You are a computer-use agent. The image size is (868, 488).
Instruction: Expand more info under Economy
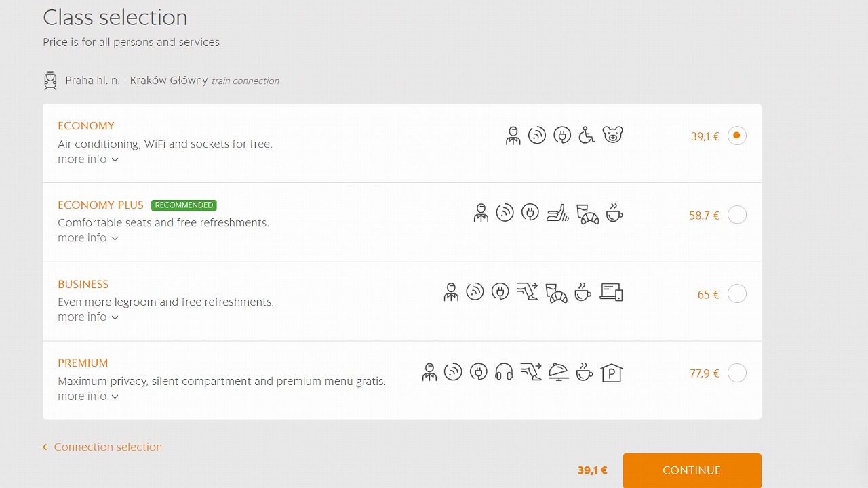88,159
